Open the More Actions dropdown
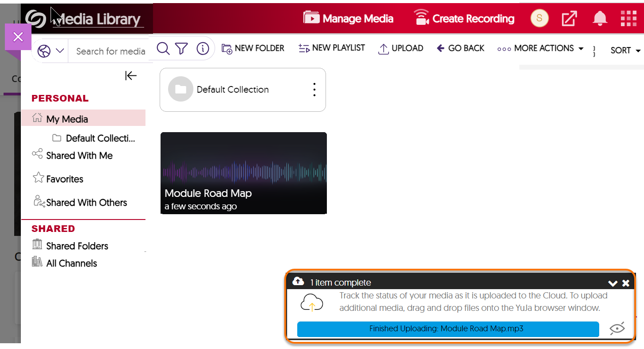The image size is (644, 349). pos(540,48)
